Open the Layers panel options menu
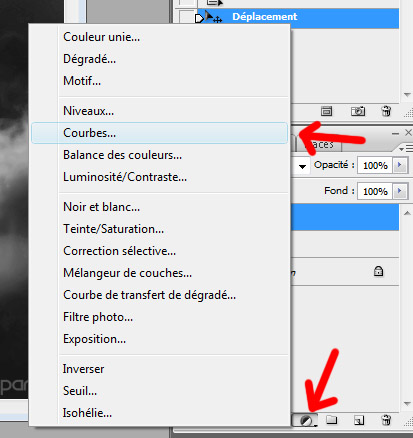The height and width of the screenshot is (438, 413). coord(406,149)
